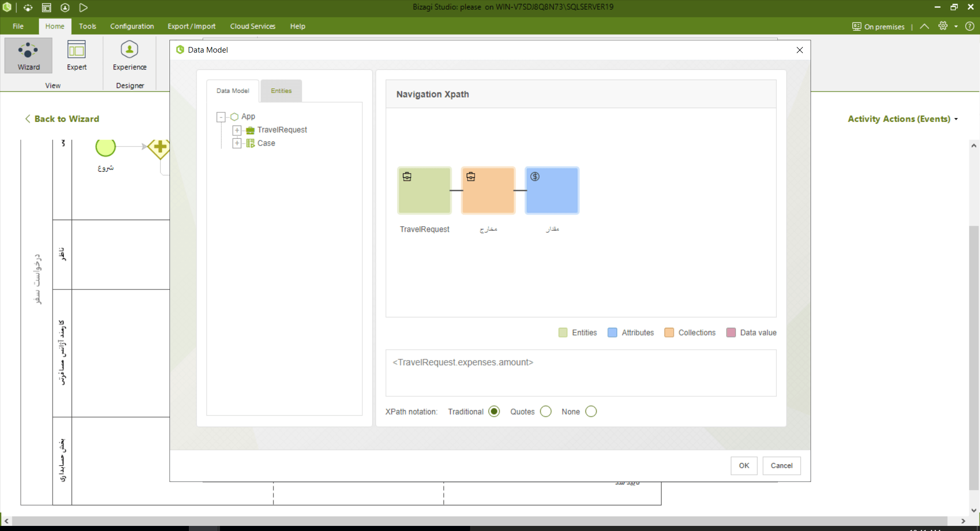The height and width of the screenshot is (531, 980).
Task: Open the Help ribbon tab
Action: 298,26
